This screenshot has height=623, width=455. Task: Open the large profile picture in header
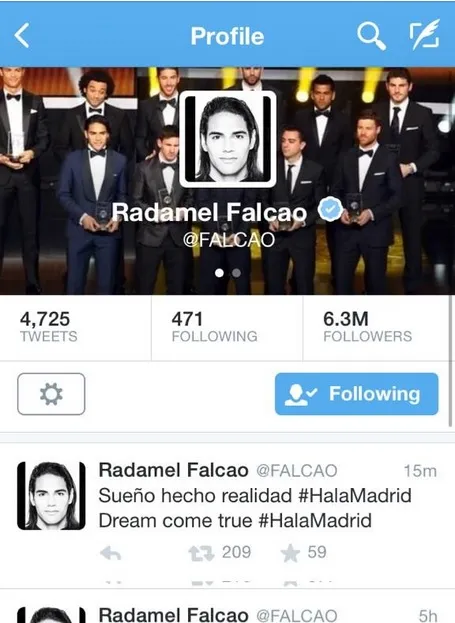tap(228, 139)
